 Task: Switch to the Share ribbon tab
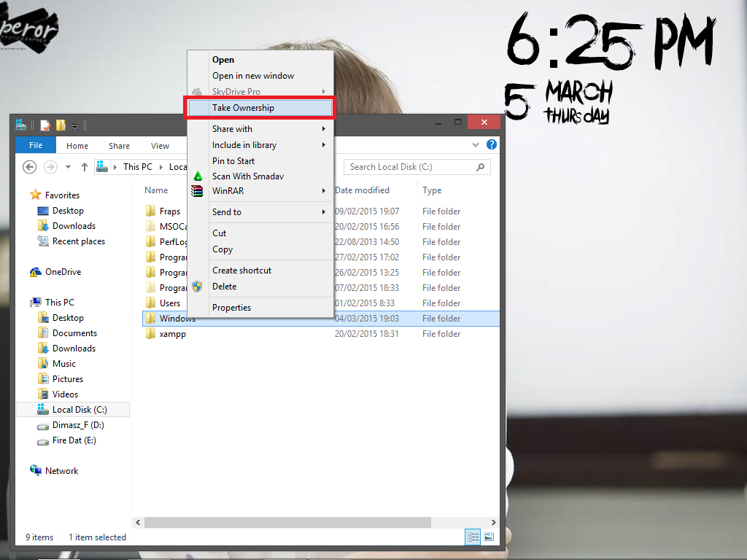tap(119, 146)
